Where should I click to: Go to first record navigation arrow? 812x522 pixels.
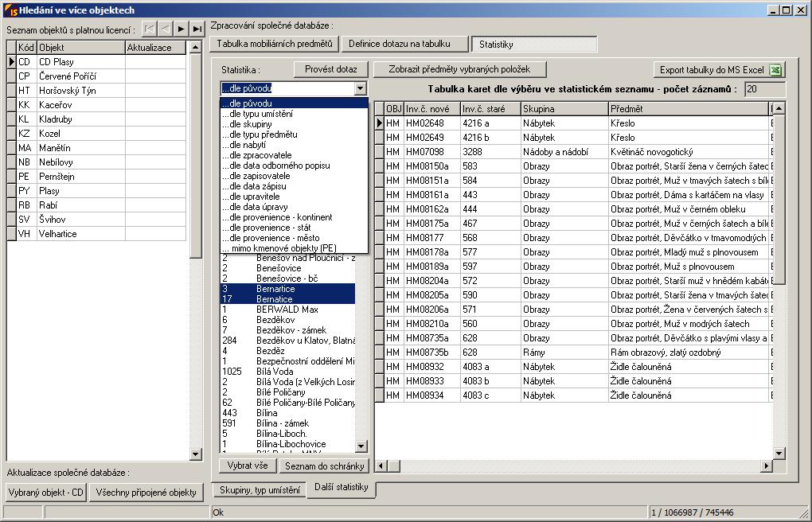149,29
